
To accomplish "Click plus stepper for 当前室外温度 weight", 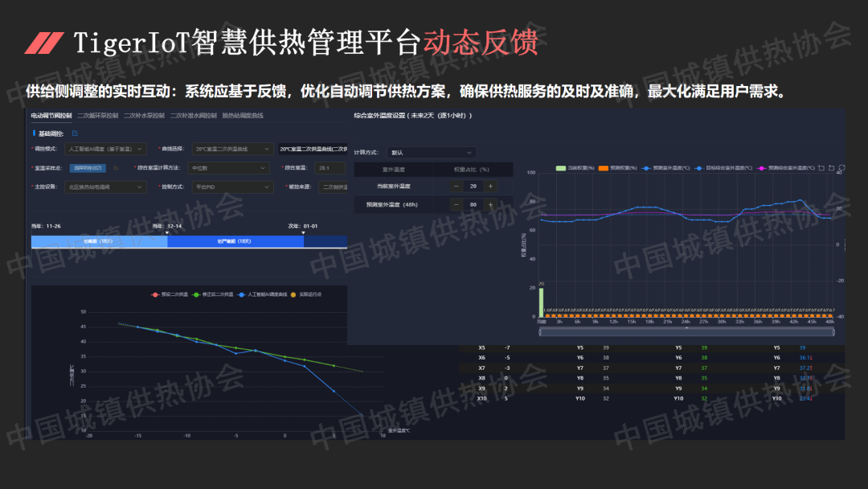I will click(490, 186).
